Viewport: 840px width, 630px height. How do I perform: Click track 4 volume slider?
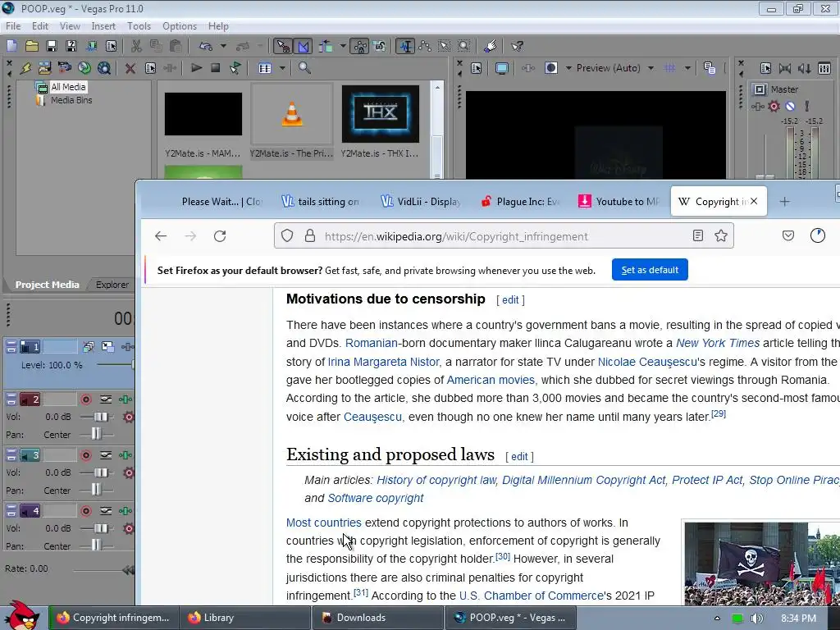point(101,528)
